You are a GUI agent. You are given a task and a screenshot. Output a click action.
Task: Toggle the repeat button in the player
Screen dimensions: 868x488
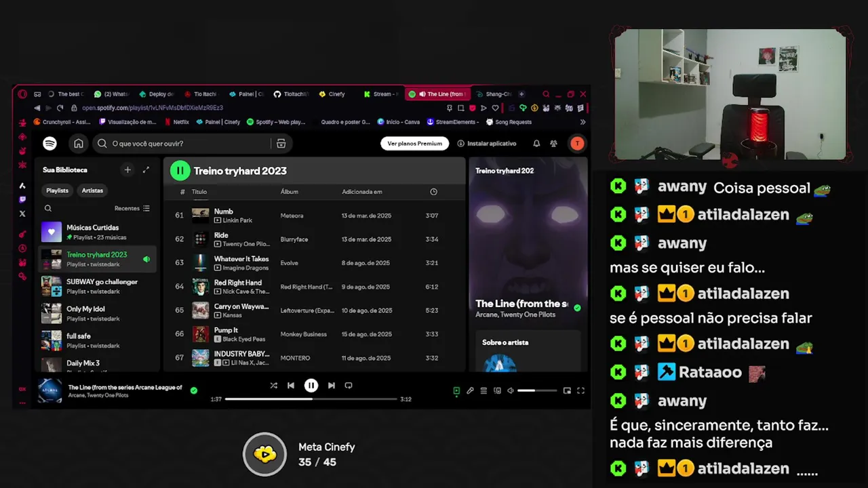pyautogui.click(x=349, y=386)
